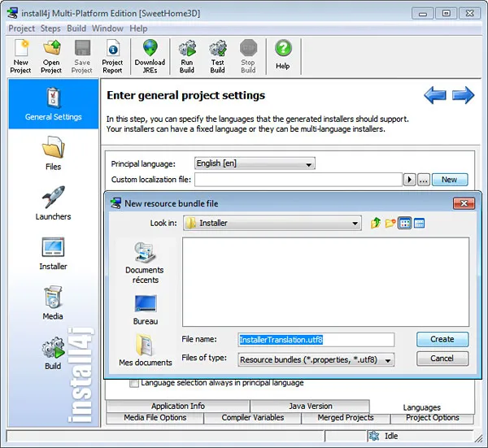Click the Test Build toolbar icon
Screen dimensions: 488x448
[x=217, y=56]
